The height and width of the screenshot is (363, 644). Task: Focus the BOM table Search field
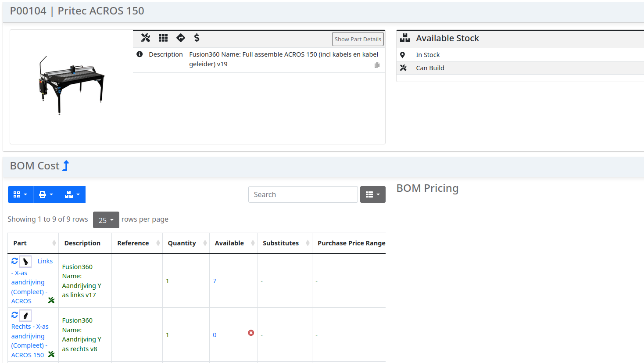[303, 194]
